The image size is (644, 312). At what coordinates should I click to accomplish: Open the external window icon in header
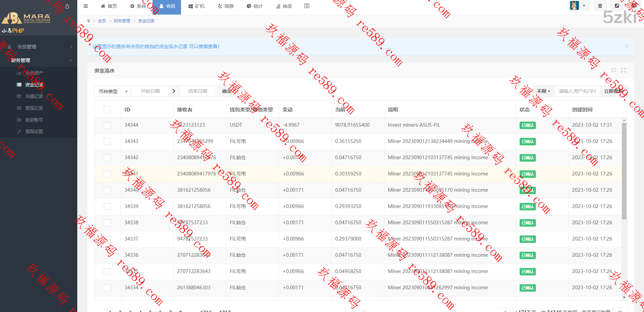tap(617, 6)
